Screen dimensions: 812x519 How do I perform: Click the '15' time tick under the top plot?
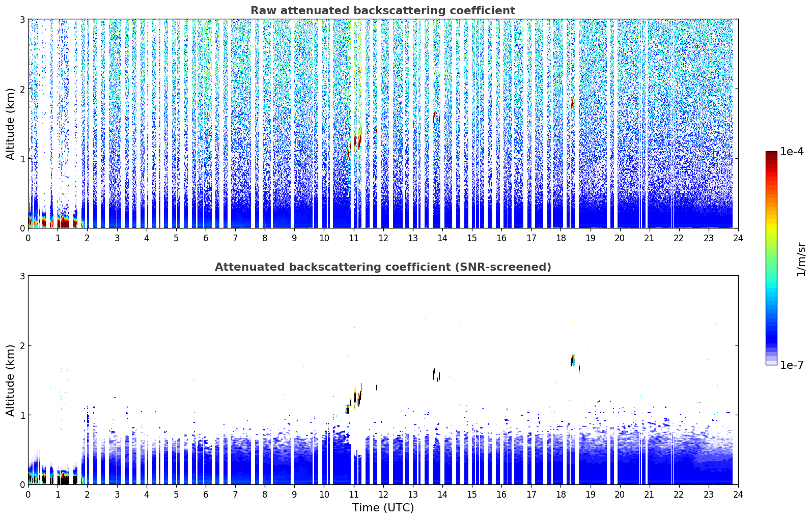click(x=472, y=238)
